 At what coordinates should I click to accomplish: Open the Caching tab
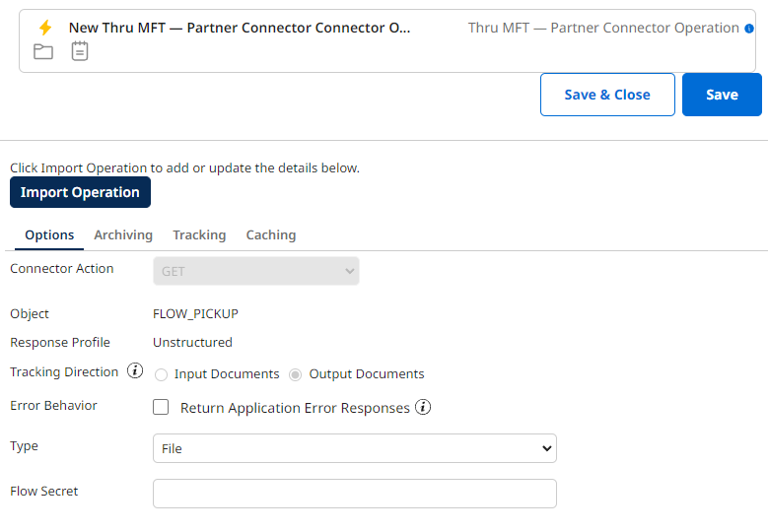pyautogui.click(x=271, y=234)
